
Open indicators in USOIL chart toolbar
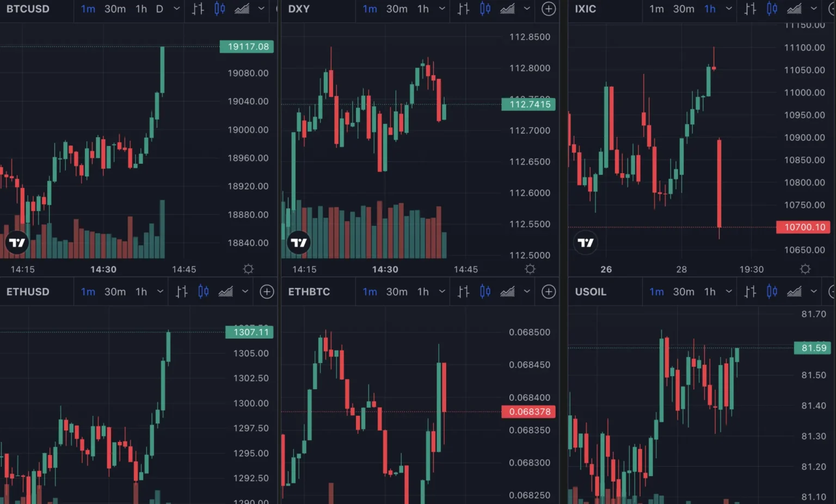(x=794, y=292)
